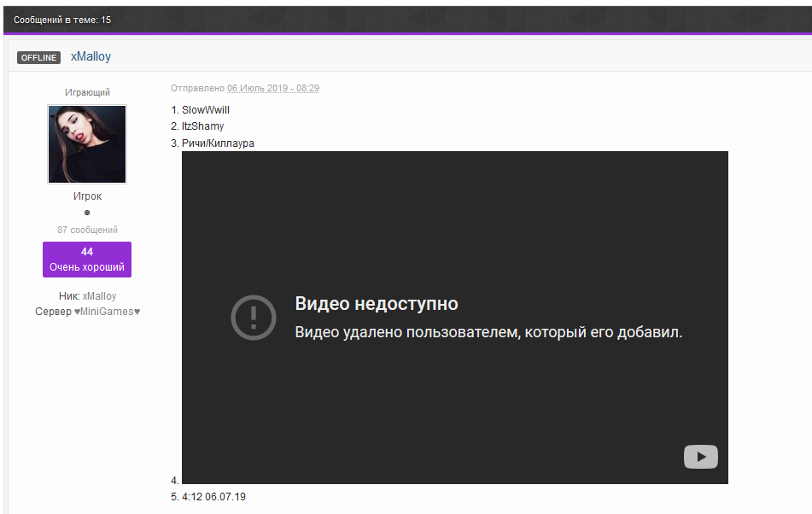Click the Играющий group label
Image resolution: width=812 pixels, height=514 pixels.
87,92
